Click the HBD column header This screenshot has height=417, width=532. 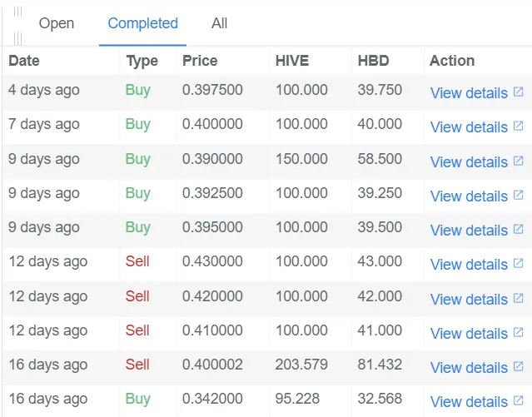pos(373,61)
